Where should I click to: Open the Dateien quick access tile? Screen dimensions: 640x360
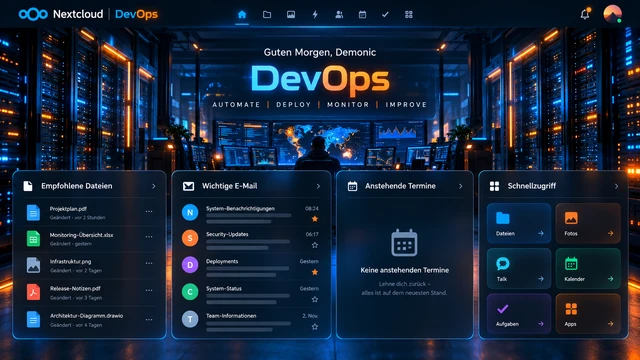tap(519, 223)
